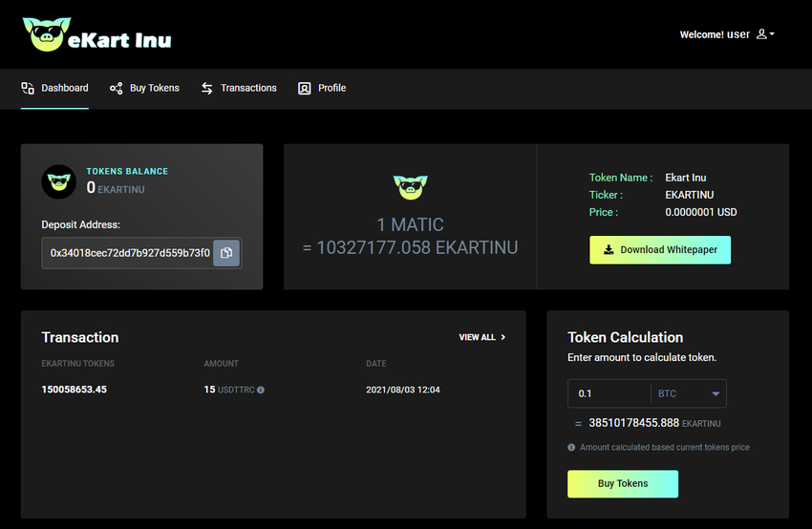Click the info icon by amount calculated note

click(x=571, y=447)
